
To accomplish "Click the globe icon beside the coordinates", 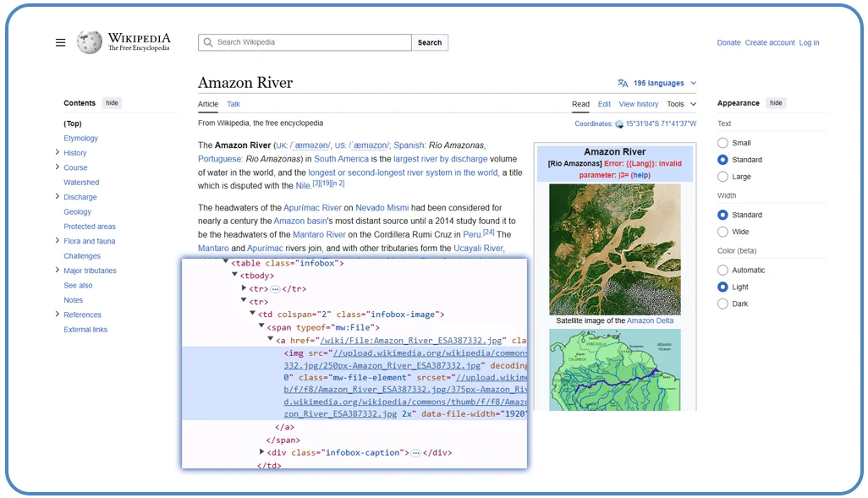I will [x=618, y=123].
